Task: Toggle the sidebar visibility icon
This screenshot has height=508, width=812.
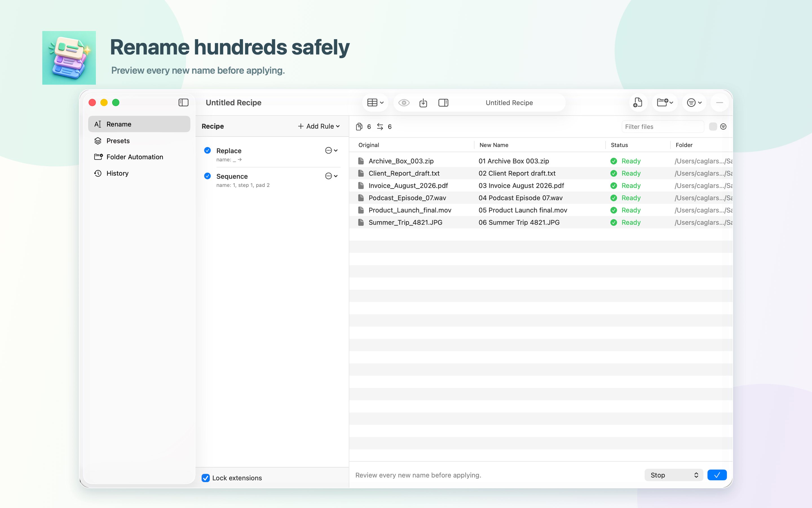Action: (183, 102)
